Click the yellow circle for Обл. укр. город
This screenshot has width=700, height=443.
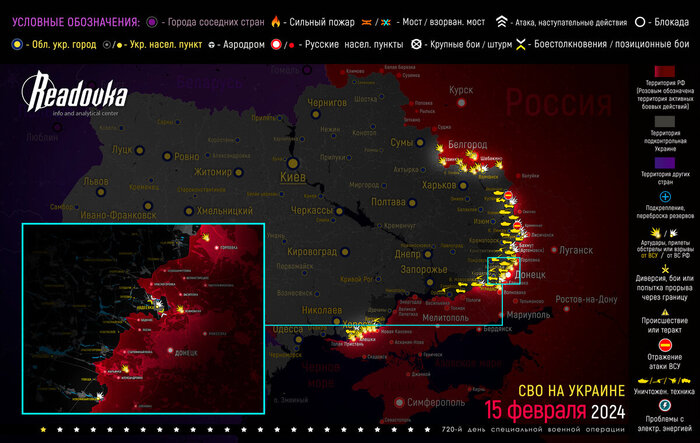point(17,44)
